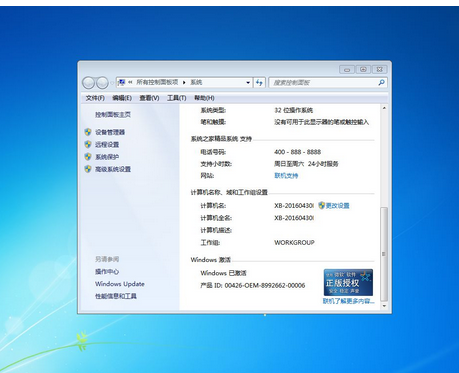The height and width of the screenshot is (373, 459).
Task: Close the System window
Action: (x=379, y=69)
